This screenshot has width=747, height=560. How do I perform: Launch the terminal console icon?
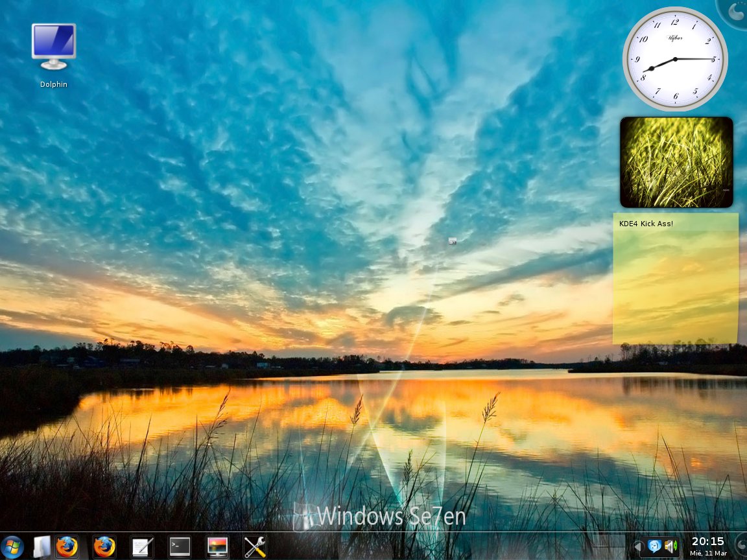[x=180, y=547]
